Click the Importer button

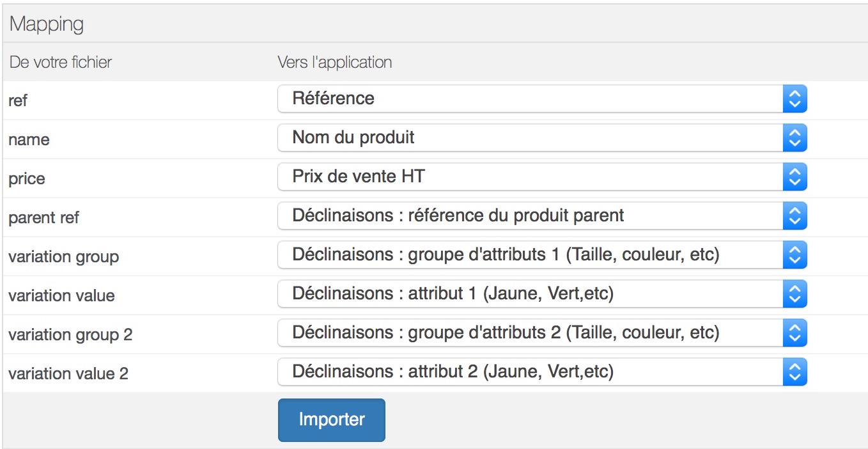(331, 420)
